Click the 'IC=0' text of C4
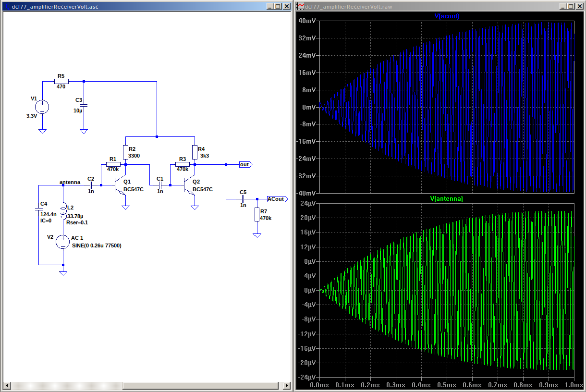This screenshot has width=586, height=392. [x=46, y=220]
